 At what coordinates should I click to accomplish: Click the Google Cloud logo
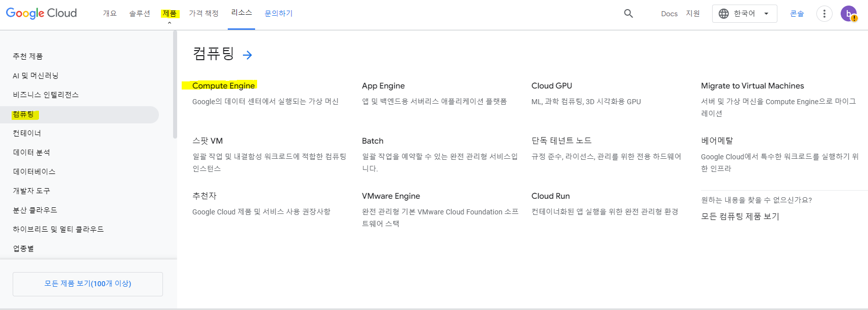click(x=42, y=13)
